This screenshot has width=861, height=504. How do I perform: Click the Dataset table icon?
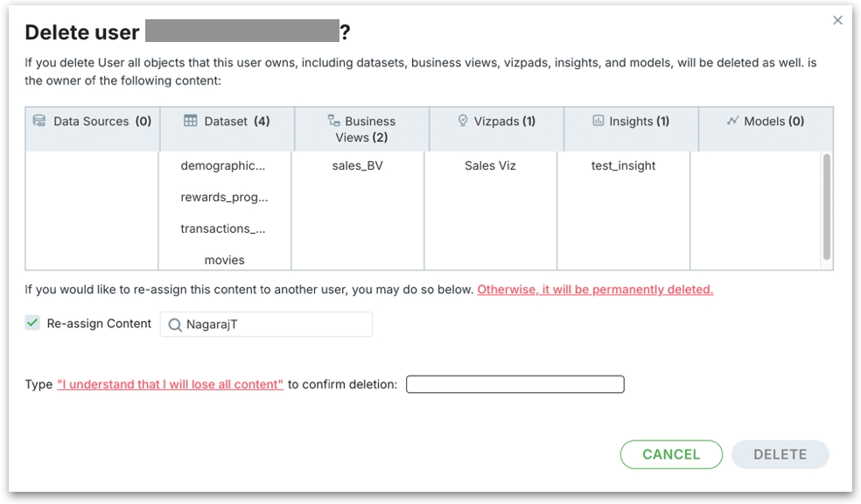(191, 121)
